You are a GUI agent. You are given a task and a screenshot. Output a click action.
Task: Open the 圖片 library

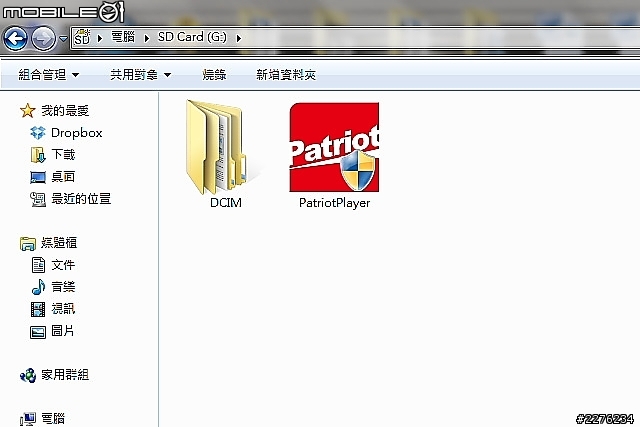63,331
